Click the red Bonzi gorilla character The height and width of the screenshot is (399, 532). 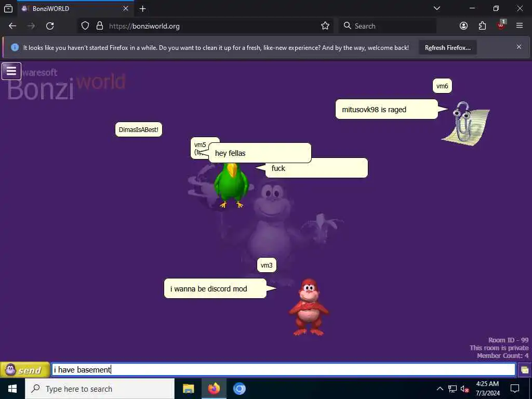[309, 308]
